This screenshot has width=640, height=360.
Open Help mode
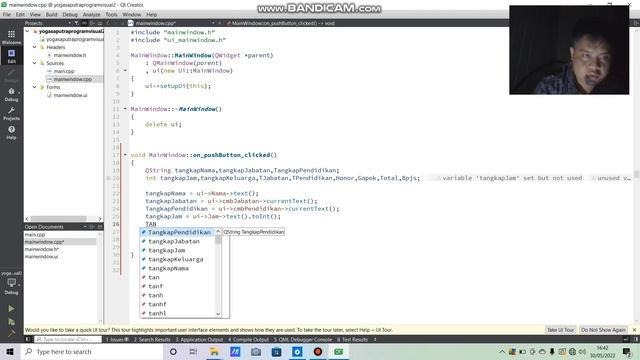pos(11,133)
